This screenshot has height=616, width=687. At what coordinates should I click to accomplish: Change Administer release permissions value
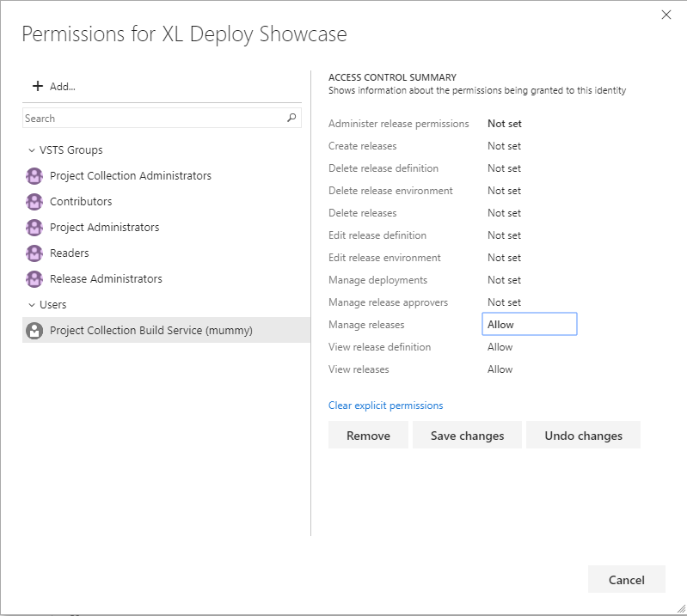pyautogui.click(x=505, y=124)
